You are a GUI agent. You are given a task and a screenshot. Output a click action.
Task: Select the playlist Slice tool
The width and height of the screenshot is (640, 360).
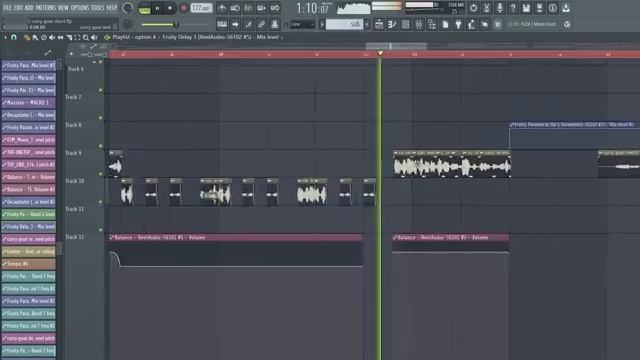tap(69, 38)
